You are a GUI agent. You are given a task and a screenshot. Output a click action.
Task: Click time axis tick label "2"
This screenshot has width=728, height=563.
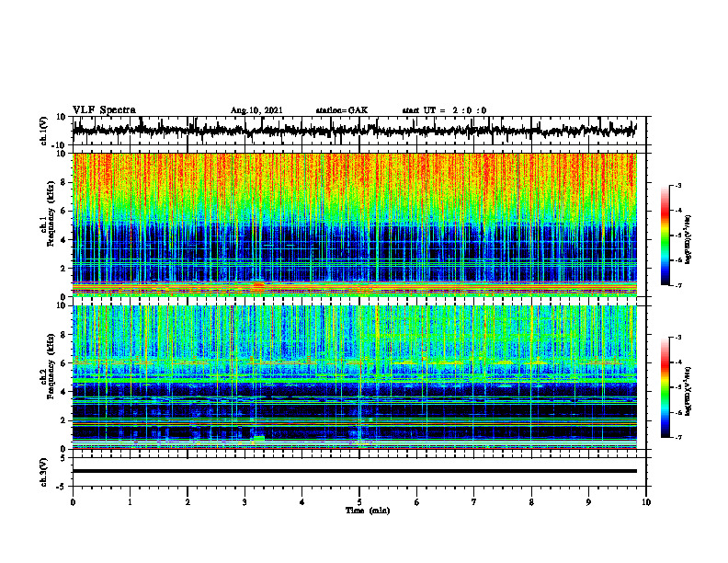tap(188, 502)
